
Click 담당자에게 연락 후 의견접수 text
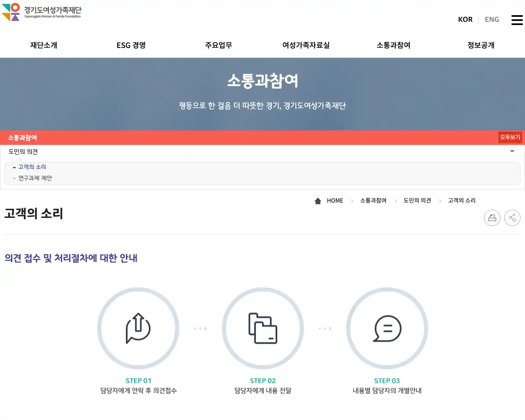[x=139, y=391]
